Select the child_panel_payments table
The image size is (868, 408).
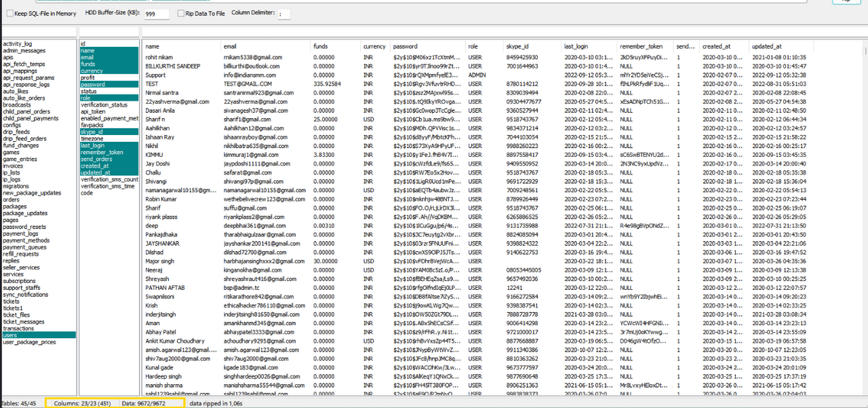pos(31,118)
